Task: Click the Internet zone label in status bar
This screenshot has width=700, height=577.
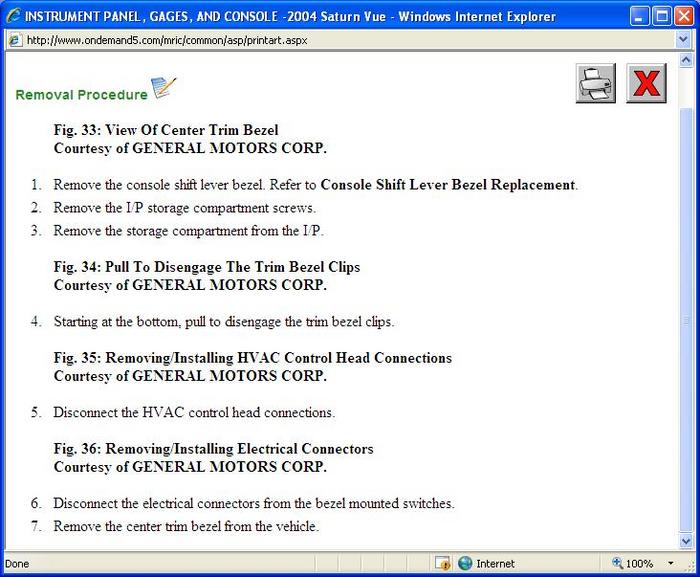Action: pyautogui.click(x=495, y=564)
